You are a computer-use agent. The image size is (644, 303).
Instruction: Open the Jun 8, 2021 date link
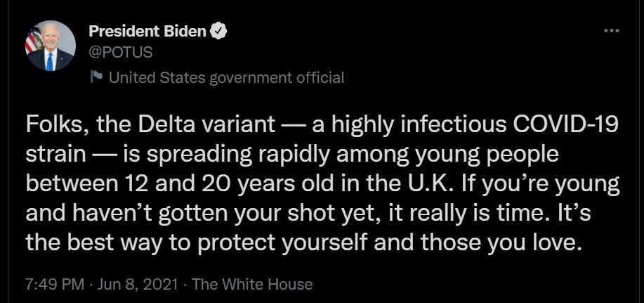(x=138, y=284)
